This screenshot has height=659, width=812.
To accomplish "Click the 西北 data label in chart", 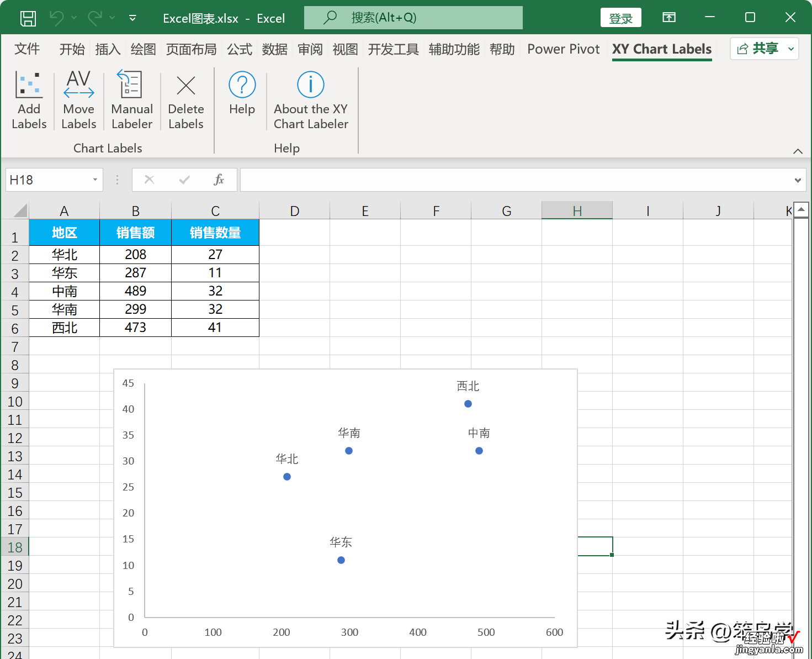I will (x=468, y=386).
